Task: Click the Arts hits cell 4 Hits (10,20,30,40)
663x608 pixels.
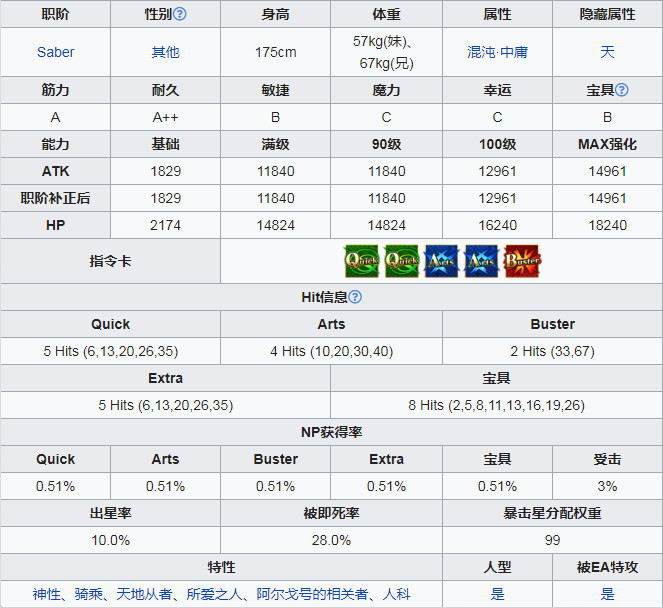Action: coord(332,351)
